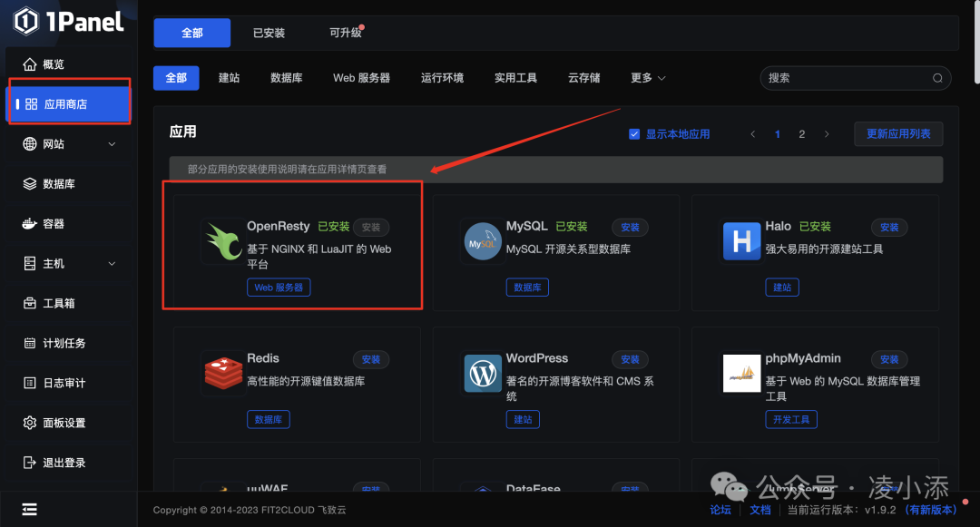Click the greyed 安装 button on OpenResty
The height and width of the screenshot is (527, 980).
370,228
